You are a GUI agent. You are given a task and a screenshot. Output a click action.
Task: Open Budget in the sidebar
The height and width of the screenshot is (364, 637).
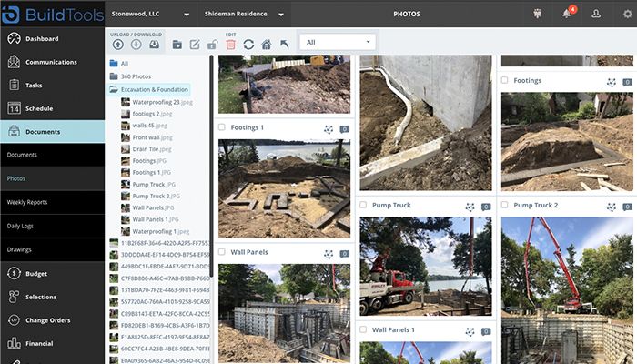click(53, 273)
